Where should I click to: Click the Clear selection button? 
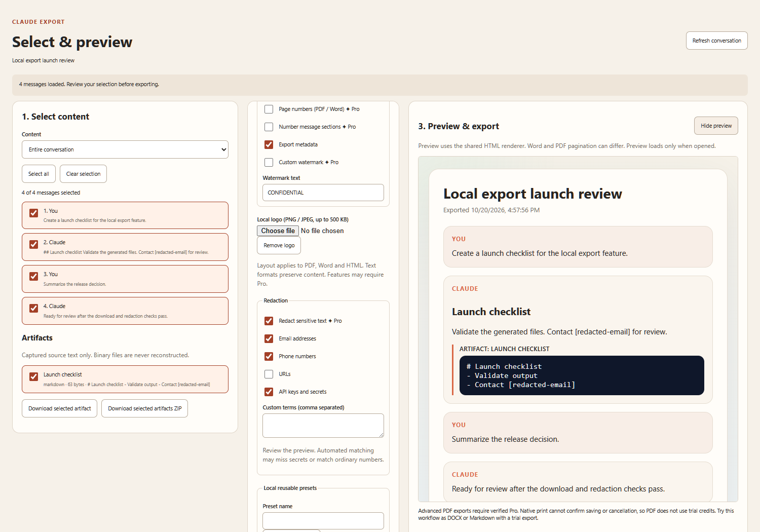pyautogui.click(x=83, y=174)
